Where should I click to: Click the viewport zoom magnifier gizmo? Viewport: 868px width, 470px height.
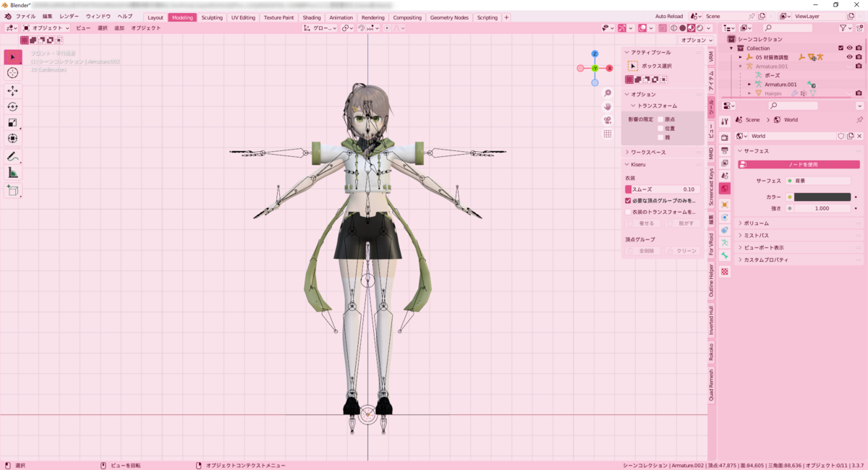pos(608,93)
